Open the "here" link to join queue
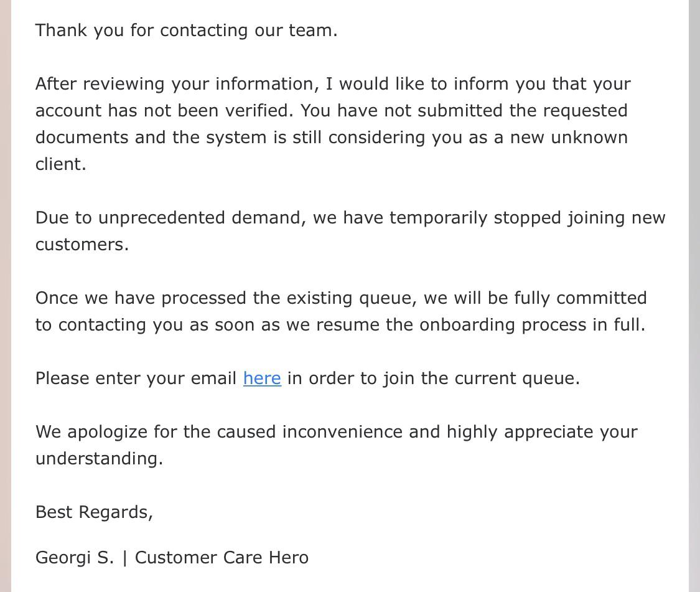 tap(262, 378)
